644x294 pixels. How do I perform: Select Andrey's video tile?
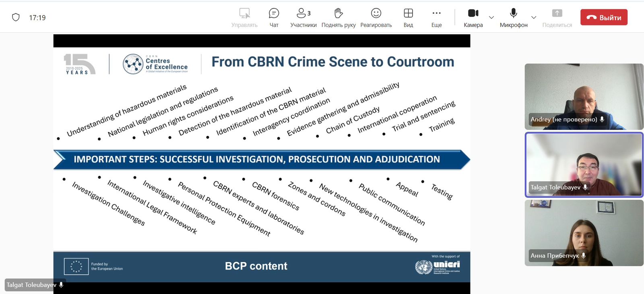tap(584, 96)
